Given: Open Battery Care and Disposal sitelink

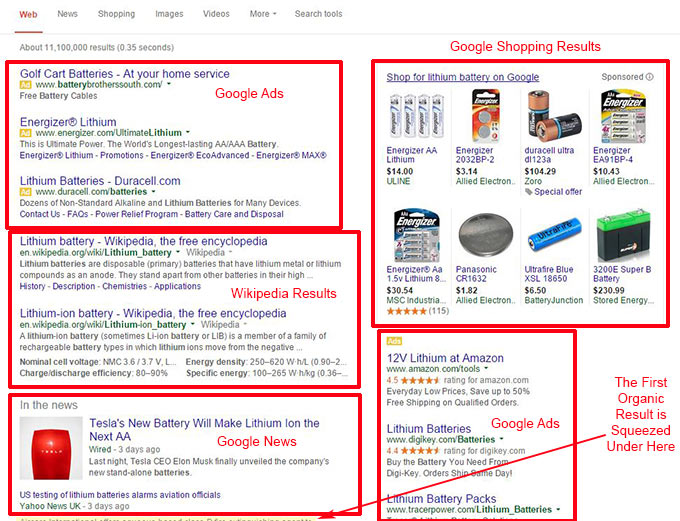Looking at the screenshot, I should [x=234, y=214].
